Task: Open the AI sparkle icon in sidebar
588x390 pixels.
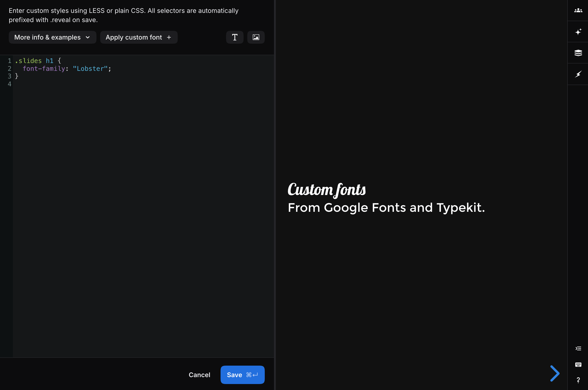Action: click(578, 32)
